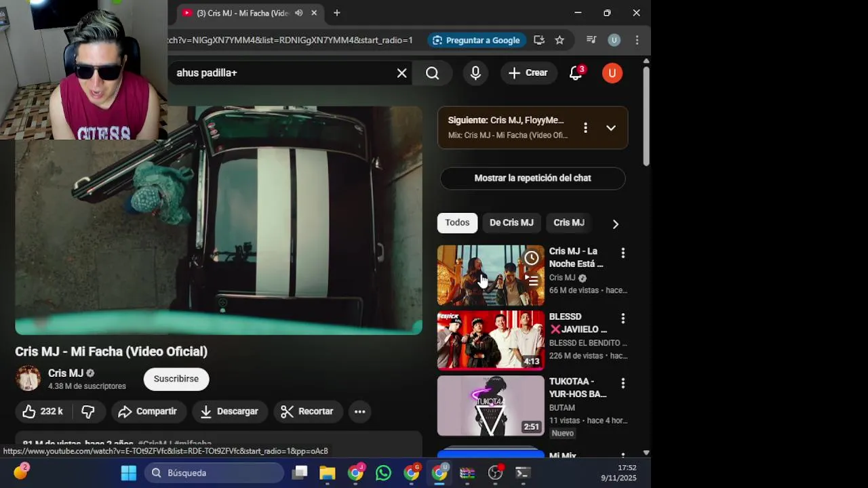Viewport: 868px width, 488px height.
Task: Open BLESSD JAVIIELO video thumbnail
Action: click(490, 340)
